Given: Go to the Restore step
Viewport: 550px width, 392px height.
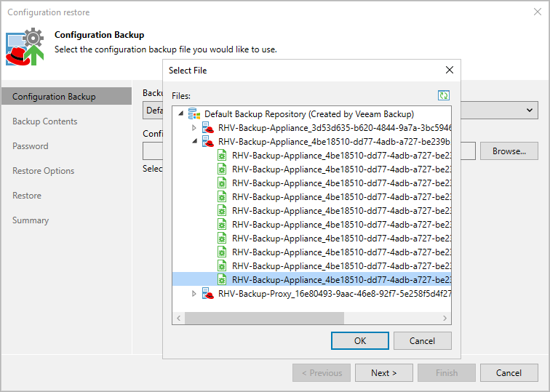Looking at the screenshot, I should point(27,196).
